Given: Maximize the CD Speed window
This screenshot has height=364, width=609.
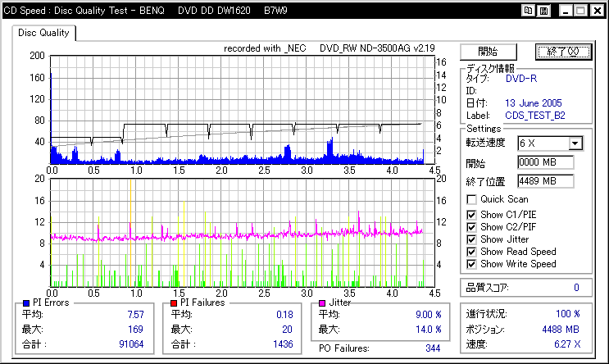Looking at the screenshot, I should (580, 11).
